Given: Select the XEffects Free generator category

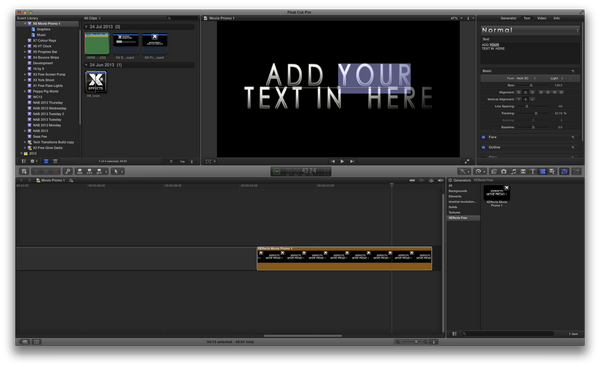Looking at the screenshot, I should pyautogui.click(x=463, y=218).
